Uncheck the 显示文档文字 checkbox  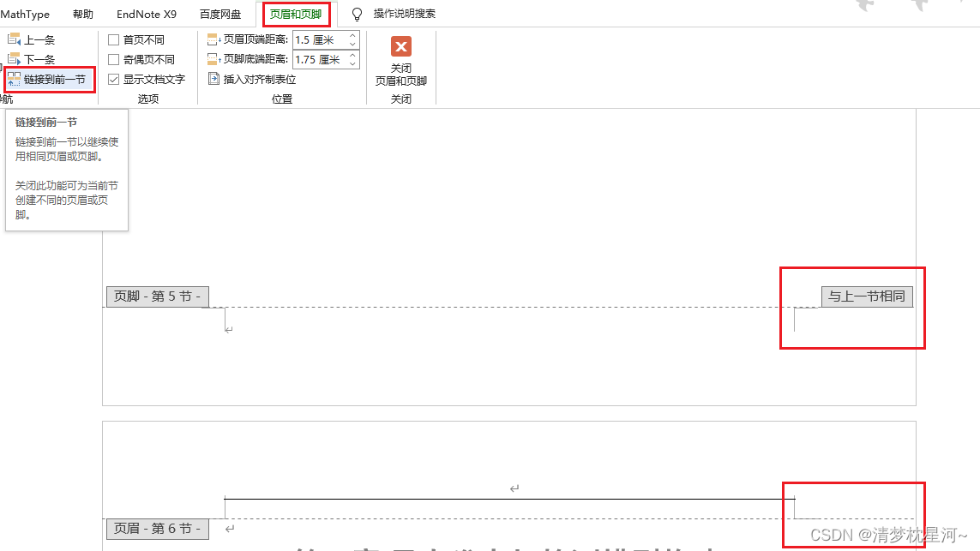pos(114,79)
